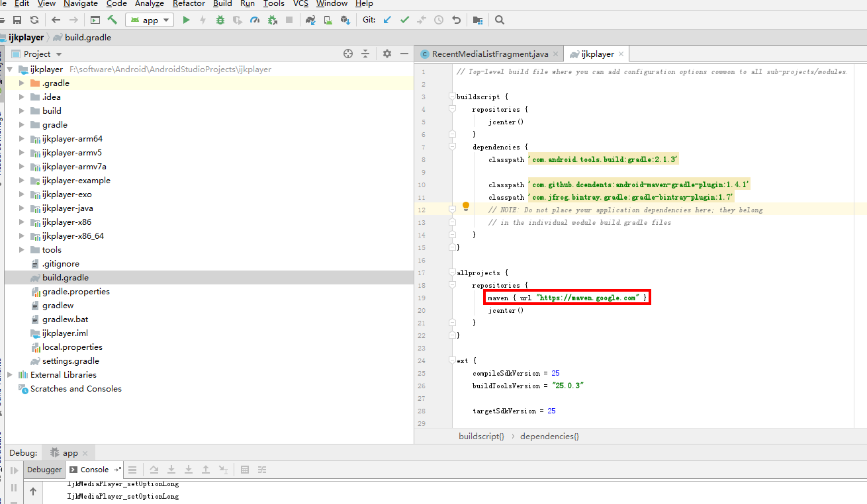Screen dimensions: 867x504
Task: Click the yellow intention lightbulb on line 12
Action: tap(466, 206)
